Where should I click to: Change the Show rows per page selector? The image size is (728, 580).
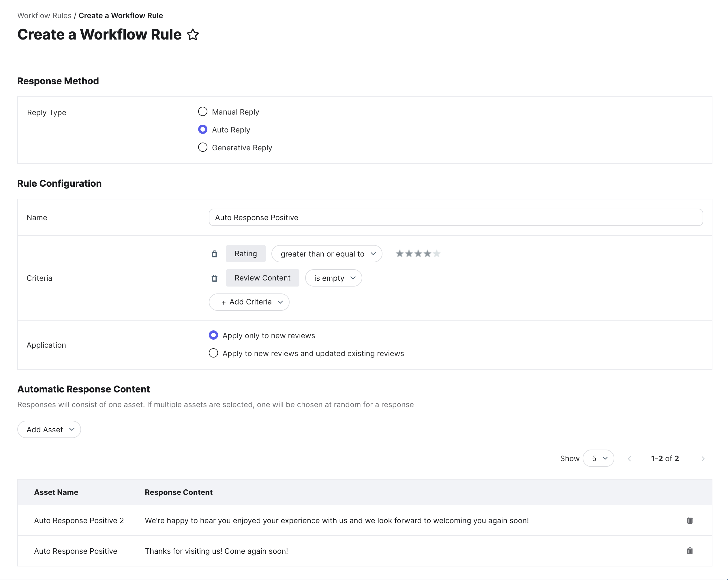click(598, 459)
